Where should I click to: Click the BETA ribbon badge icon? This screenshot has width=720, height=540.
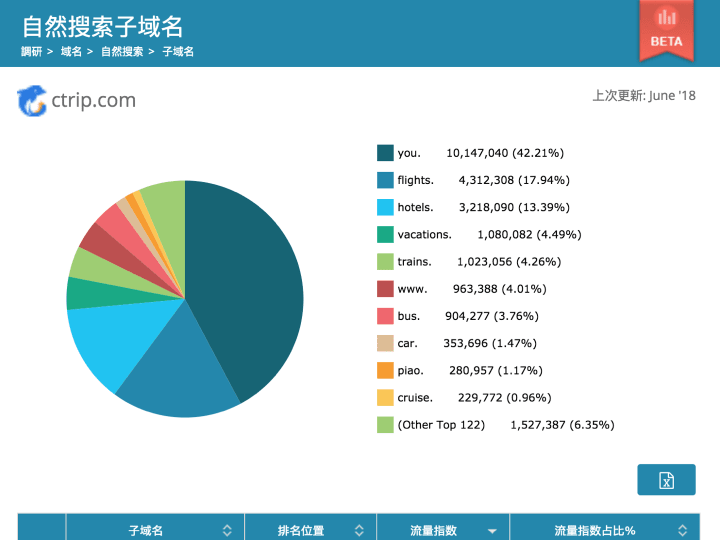tap(666, 31)
